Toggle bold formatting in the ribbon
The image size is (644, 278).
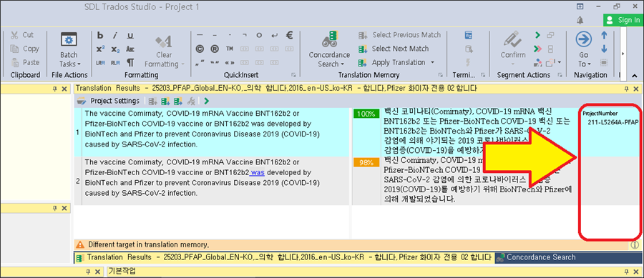coord(100,35)
